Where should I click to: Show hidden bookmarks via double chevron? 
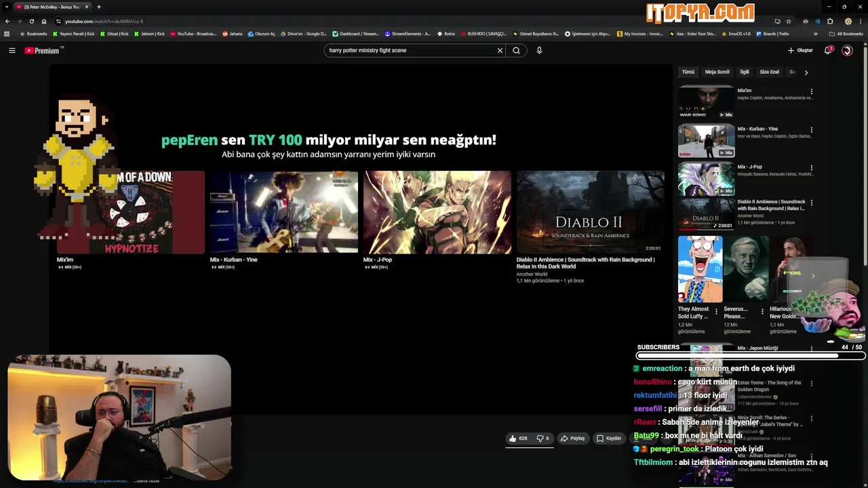[816, 33]
